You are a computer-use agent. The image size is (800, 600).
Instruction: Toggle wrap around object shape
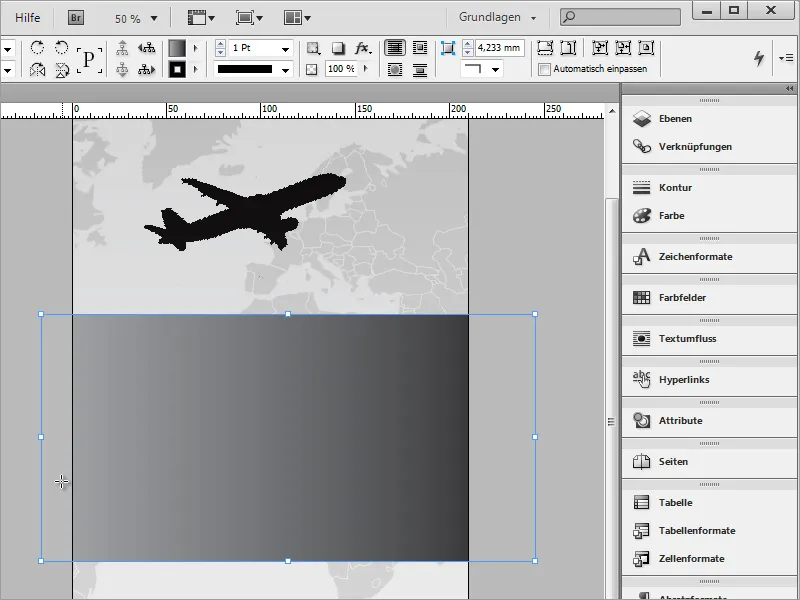point(395,69)
